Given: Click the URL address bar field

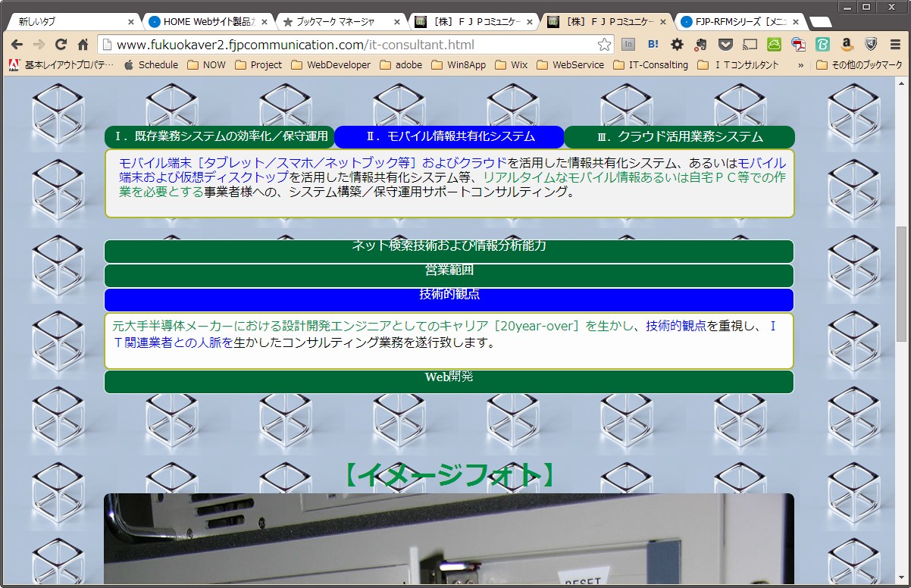Looking at the screenshot, I should coord(349,45).
